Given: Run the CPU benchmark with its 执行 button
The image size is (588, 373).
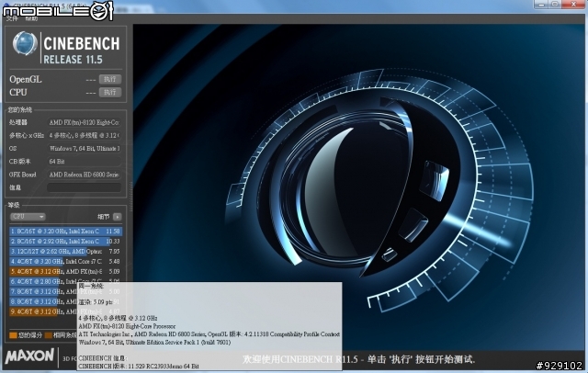Looking at the screenshot, I should pyautogui.click(x=110, y=92).
